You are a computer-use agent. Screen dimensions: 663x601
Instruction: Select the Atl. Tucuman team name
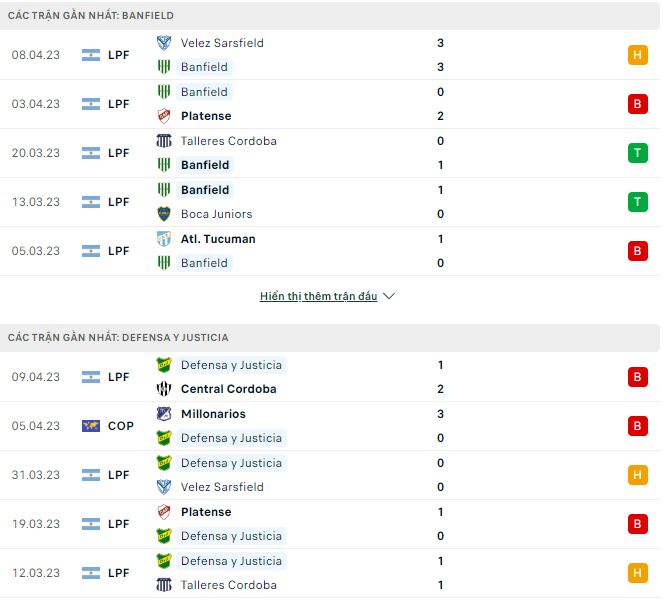pos(218,239)
